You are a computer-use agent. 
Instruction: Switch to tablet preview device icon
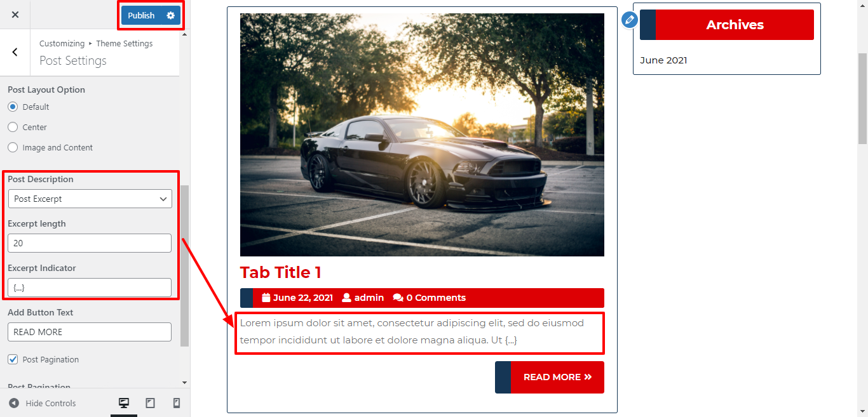coord(151,403)
